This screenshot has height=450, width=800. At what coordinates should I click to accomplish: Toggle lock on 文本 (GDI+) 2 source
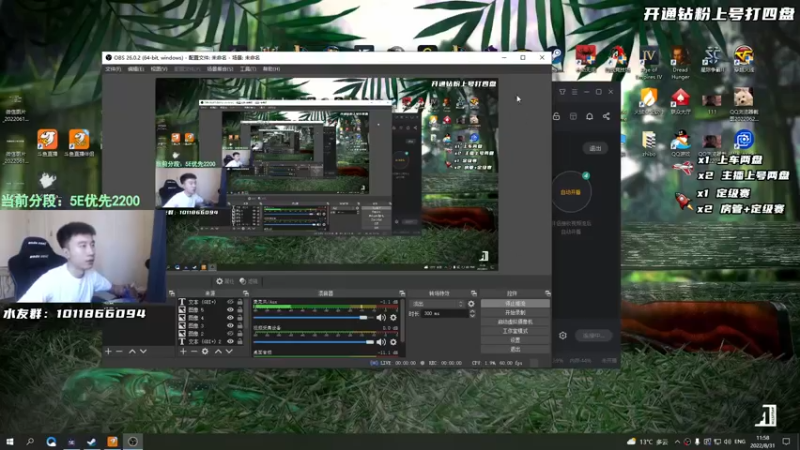pyautogui.click(x=240, y=341)
